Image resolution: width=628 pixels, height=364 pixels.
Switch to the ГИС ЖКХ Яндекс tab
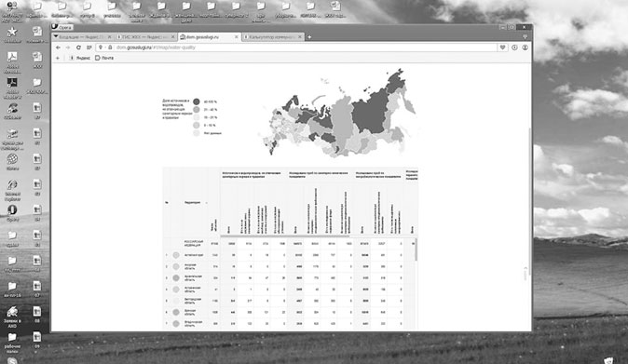click(143, 37)
